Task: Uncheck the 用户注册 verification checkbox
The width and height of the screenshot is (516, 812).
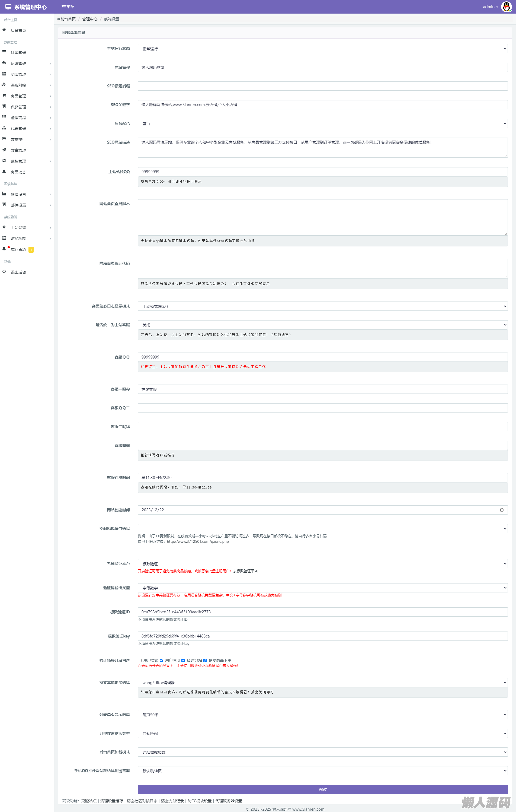Action: pos(161,660)
